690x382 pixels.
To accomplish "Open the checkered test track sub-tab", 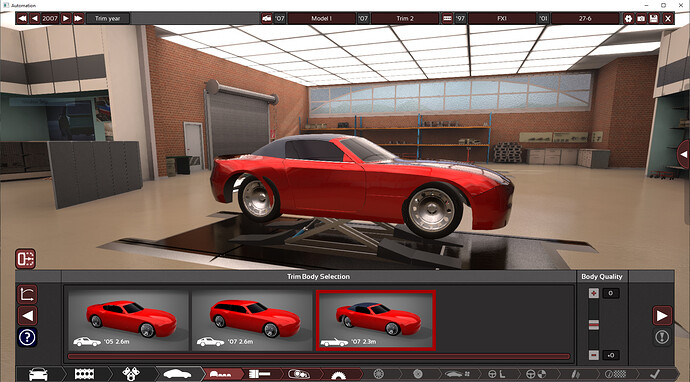I will point(615,374).
